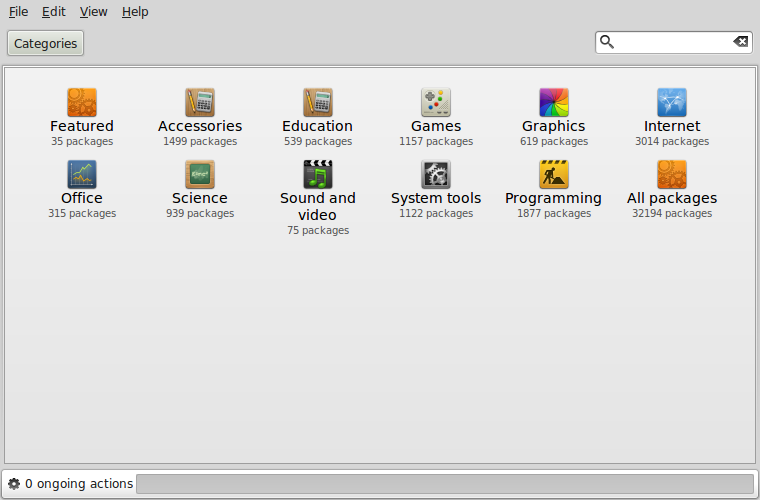Image resolution: width=760 pixels, height=500 pixels.
Task: Open the Office category icon
Action: 82,174
